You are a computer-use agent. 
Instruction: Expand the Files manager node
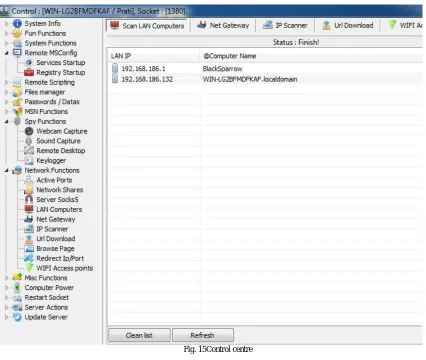pyautogui.click(x=6, y=92)
